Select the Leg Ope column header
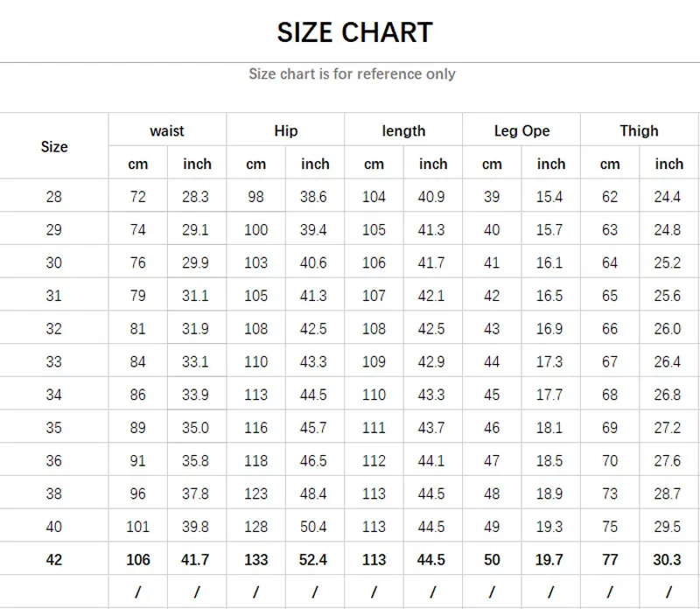The width and height of the screenshot is (700, 609). coord(521,130)
